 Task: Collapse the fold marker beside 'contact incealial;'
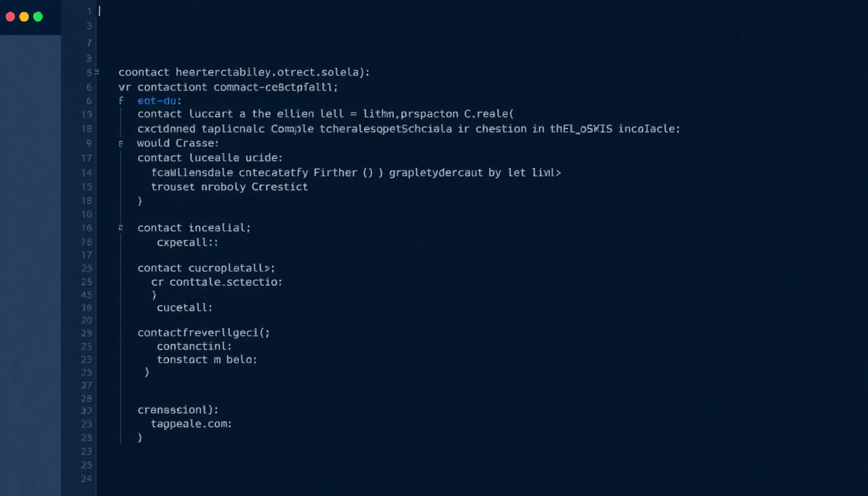click(x=121, y=228)
